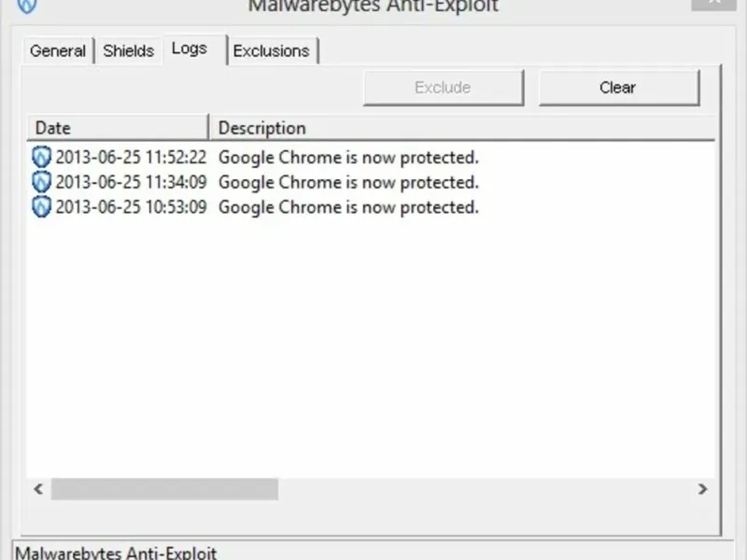Select the 2013-06-25 11:34:09 log row

371,182
